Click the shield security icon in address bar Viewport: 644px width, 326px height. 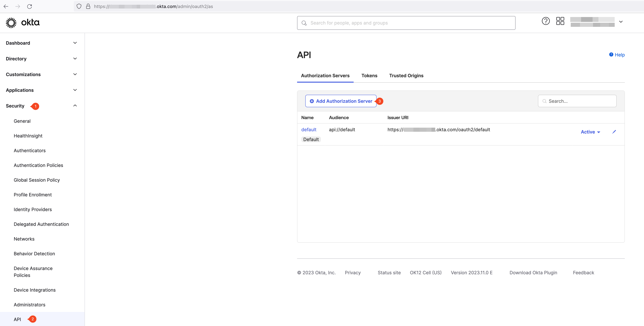[79, 6]
